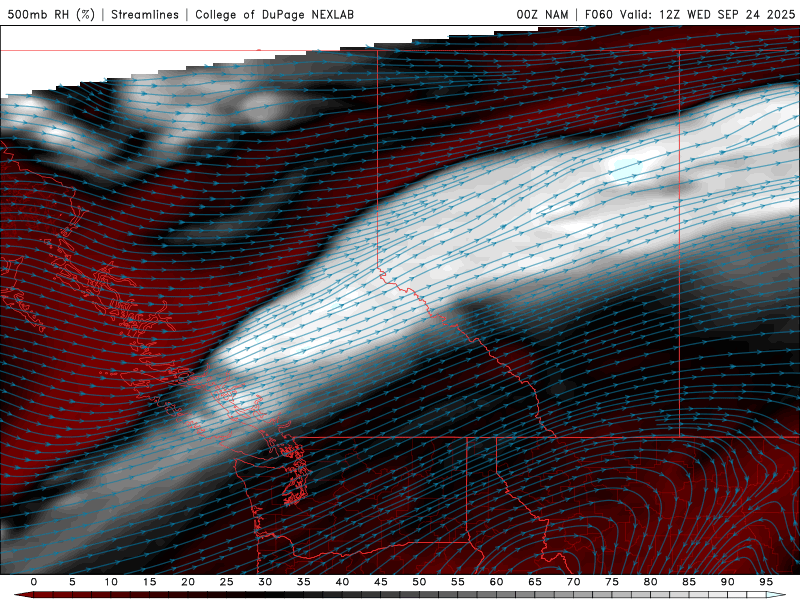Click the '80' label on the color scale
This screenshot has height=600, width=800.
[651, 582]
